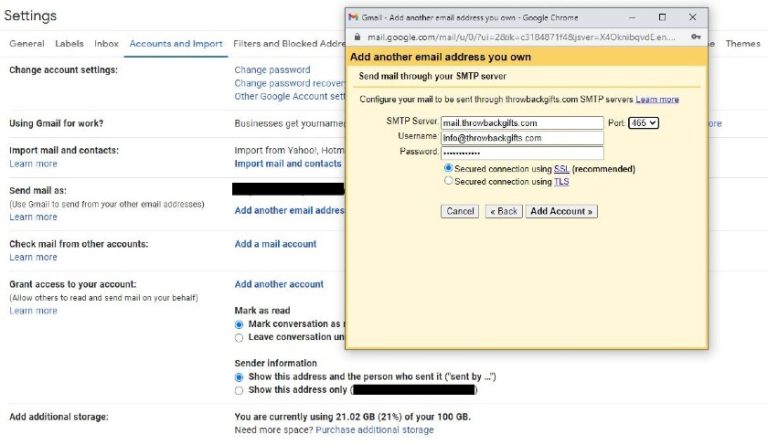Image resolution: width=768 pixels, height=445 pixels.
Task: Click the lock icon in the address bar
Action: 357,36
